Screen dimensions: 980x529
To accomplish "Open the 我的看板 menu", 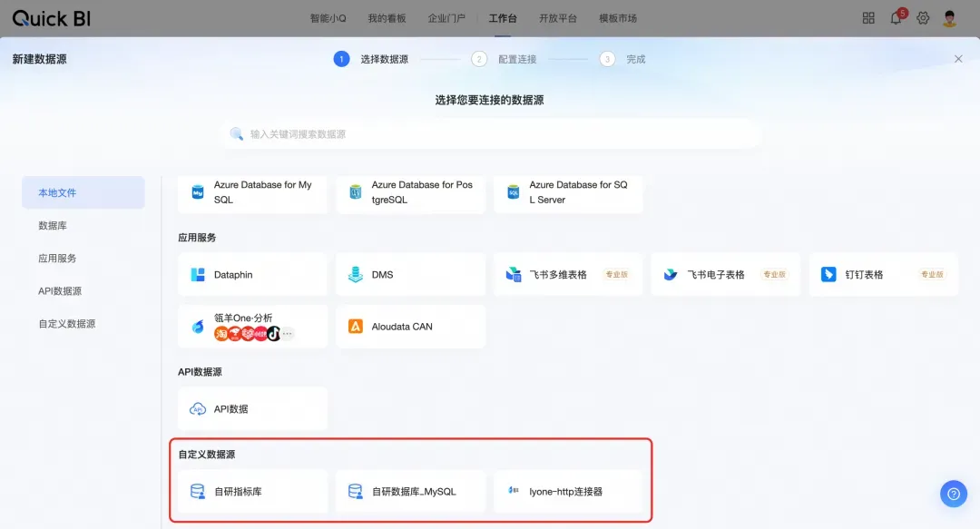I will point(387,18).
